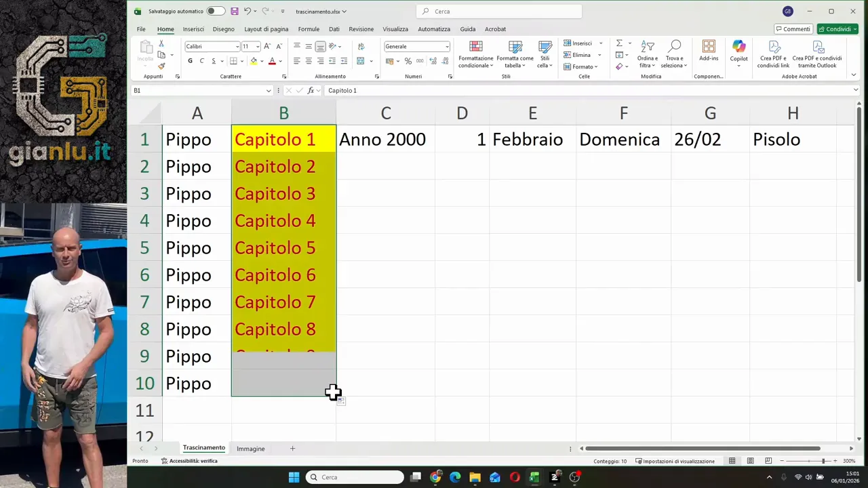Click the increase decimal icon
The height and width of the screenshot is (488, 868).
point(431,61)
